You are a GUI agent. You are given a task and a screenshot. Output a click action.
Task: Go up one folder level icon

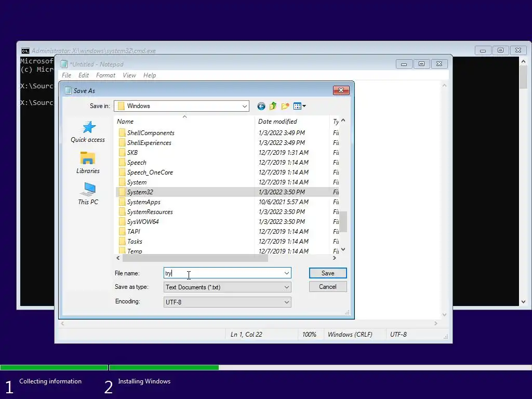click(x=273, y=106)
